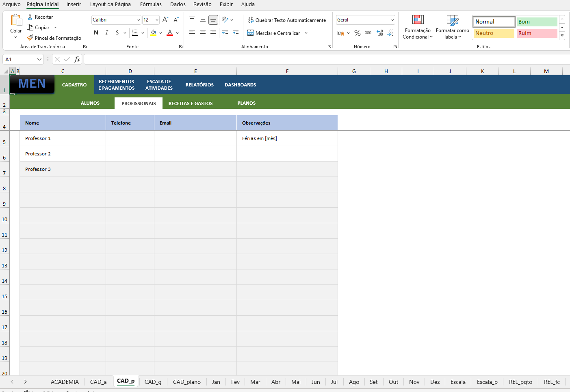Image resolution: width=570 pixels, height=392 pixels.
Task: Expand the Geral number format dropdown
Action: pyautogui.click(x=392, y=20)
